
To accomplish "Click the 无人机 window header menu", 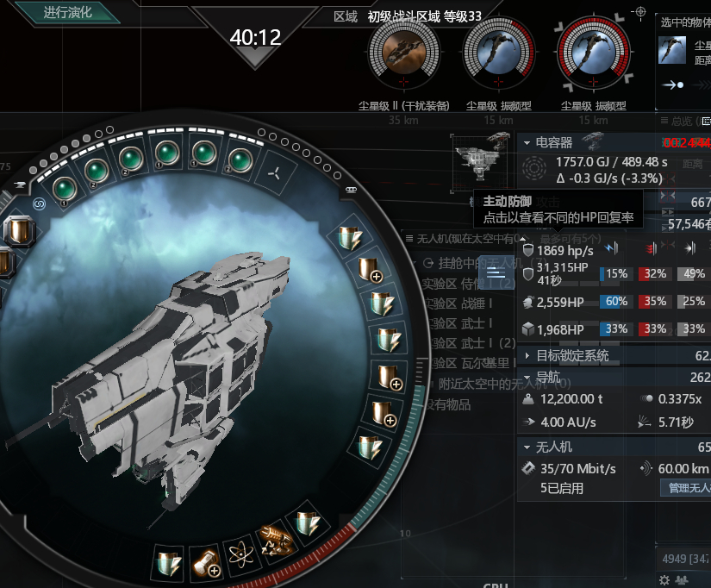I will pos(409,238).
